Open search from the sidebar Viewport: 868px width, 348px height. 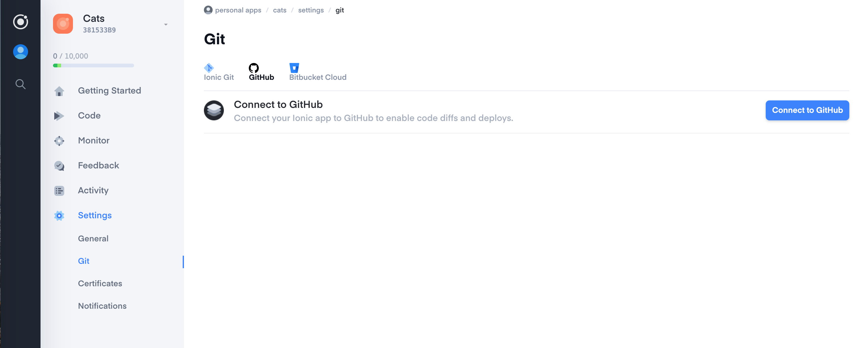(x=20, y=84)
